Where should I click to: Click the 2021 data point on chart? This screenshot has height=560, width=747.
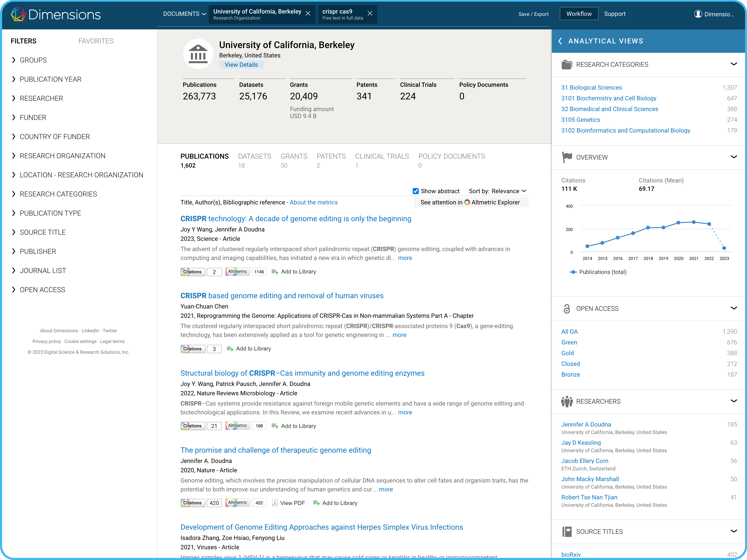(694, 222)
